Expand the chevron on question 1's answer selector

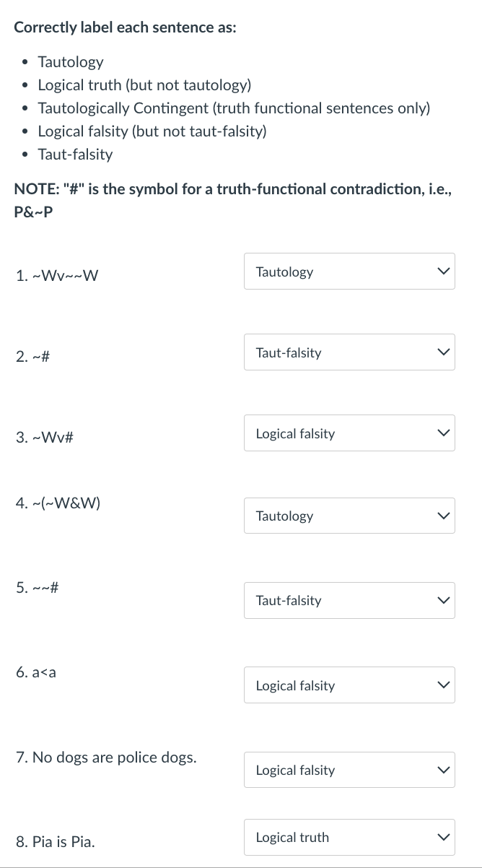(x=442, y=272)
